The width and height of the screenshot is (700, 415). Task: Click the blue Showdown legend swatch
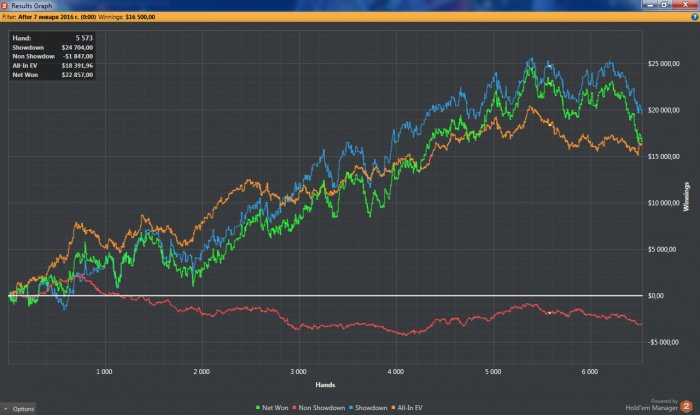(351, 408)
